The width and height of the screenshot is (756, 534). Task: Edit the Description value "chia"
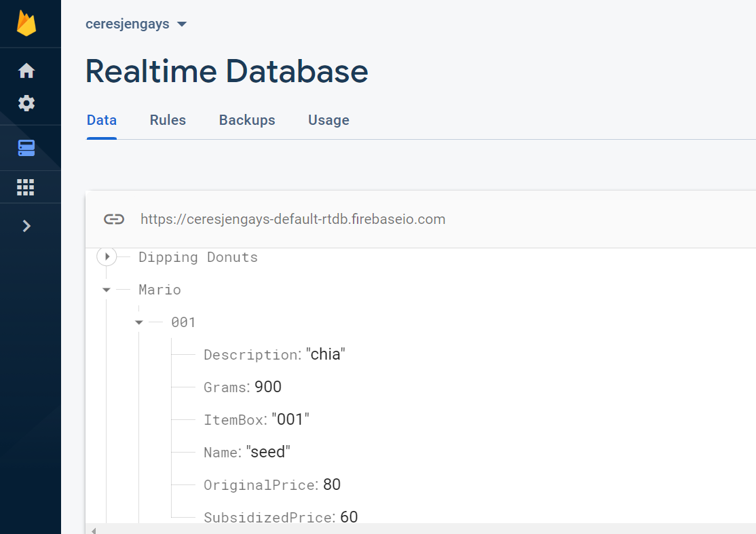[326, 354]
